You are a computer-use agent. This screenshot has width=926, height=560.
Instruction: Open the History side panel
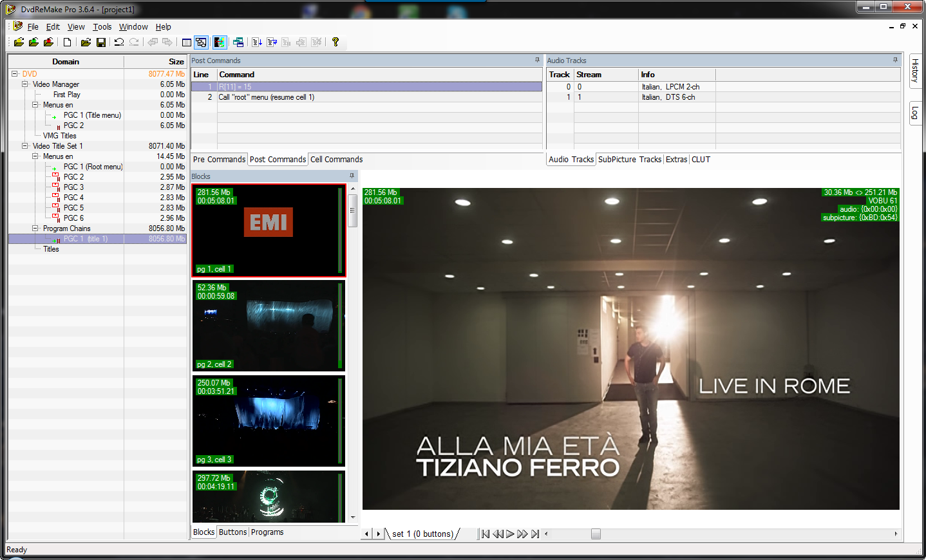pyautogui.click(x=914, y=70)
